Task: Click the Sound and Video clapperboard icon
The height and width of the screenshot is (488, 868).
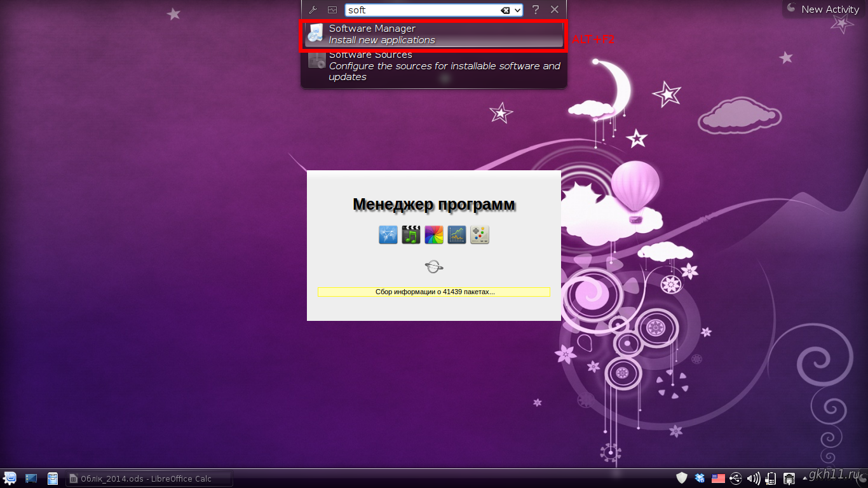Action: coord(411,234)
